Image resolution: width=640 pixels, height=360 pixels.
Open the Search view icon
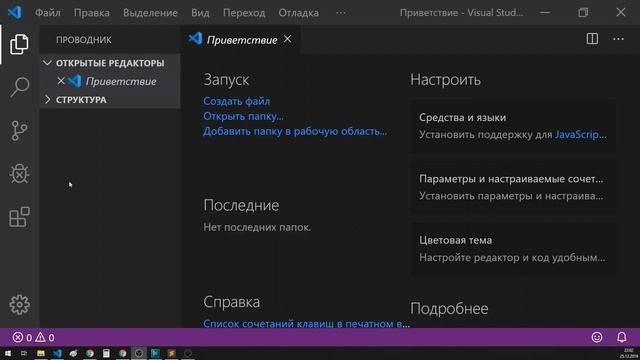click(x=19, y=87)
